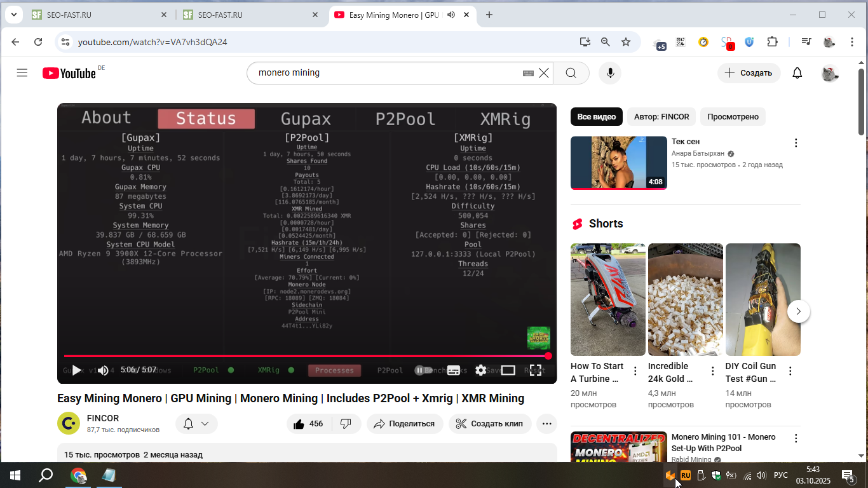The height and width of the screenshot is (488, 868).
Task: Clear the search query with the X
Action: (x=544, y=73)
